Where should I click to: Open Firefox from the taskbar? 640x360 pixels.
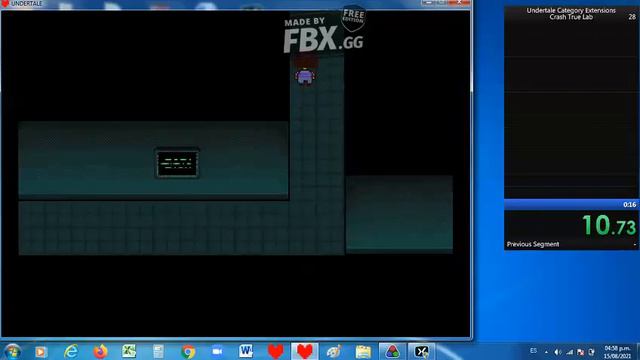(x=100, y=351)
